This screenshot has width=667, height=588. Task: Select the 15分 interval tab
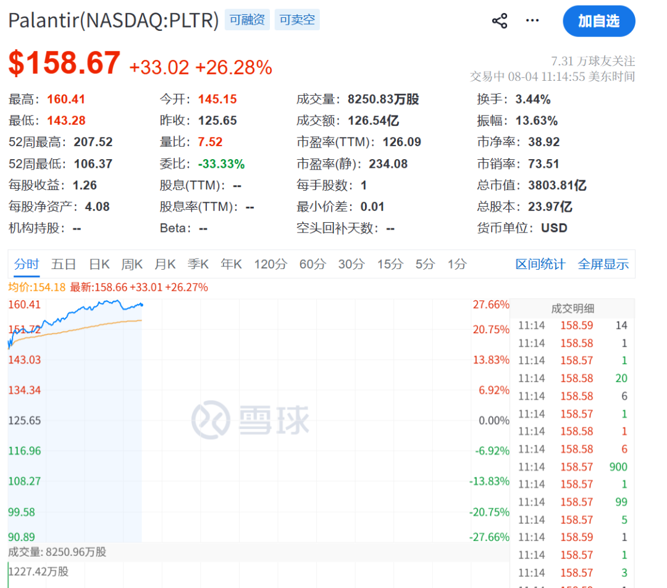click(390, 264)
